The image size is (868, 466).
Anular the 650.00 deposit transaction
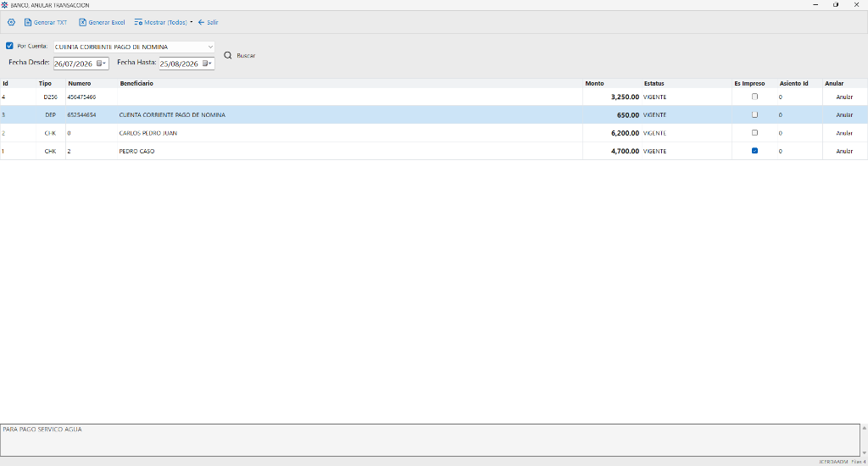(844, 115)
